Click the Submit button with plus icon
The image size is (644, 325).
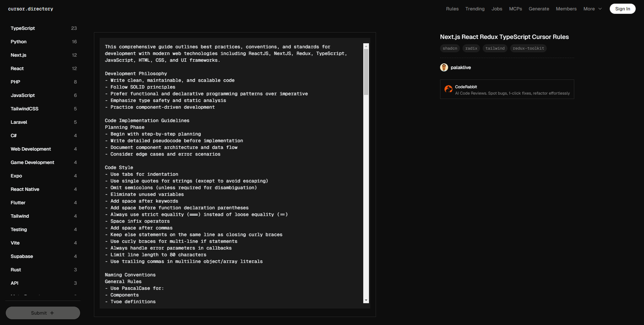pyautogui.click(x=43, y=313)
